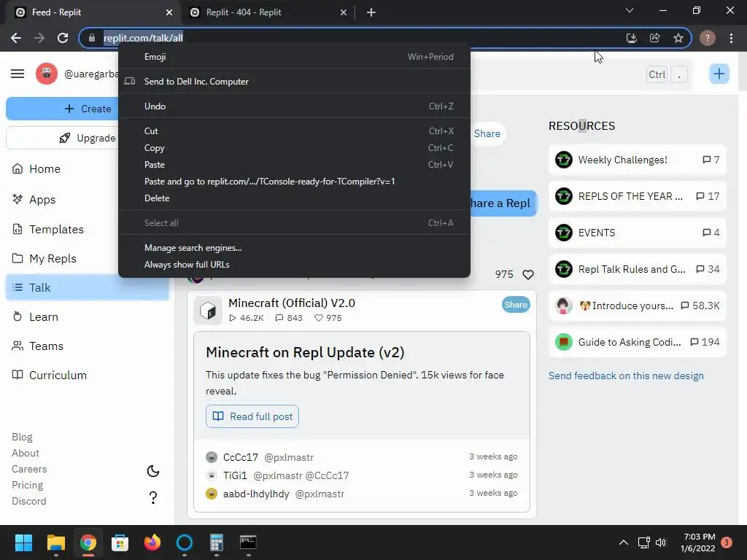Image resolution: width=747 pixels, height=560 pixels.
Task: Open Calculator from taskbar
Action: click(216, 542)
